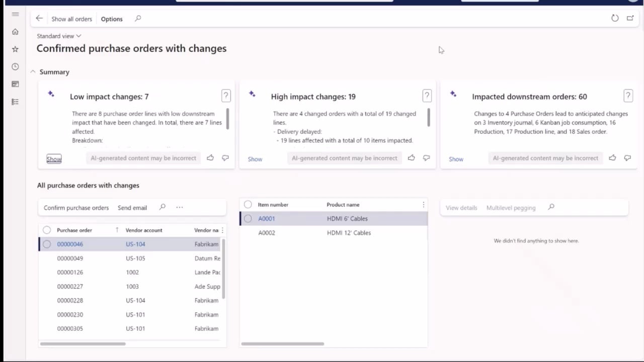This screenshot has height=362, width=644.
Task: Open recently used items via clock icon
Action: (x=15, y=66)
